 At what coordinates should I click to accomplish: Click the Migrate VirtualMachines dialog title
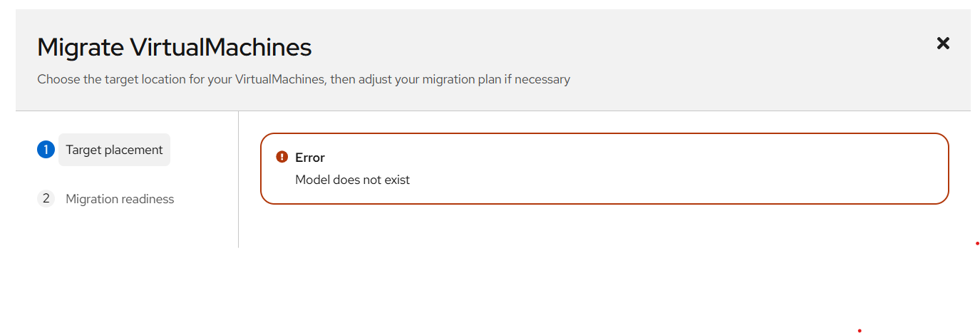174,47
